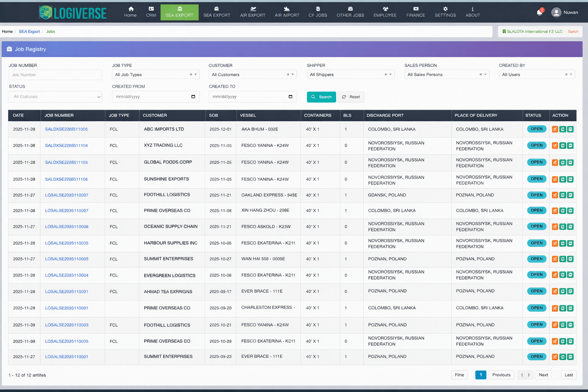Open job link SALDXSE2208511104

tap(66, 145)
